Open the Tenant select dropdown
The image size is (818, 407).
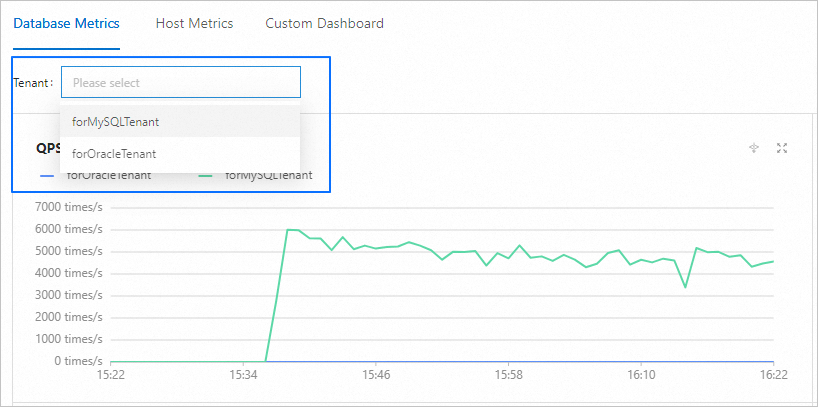coord(180,83)
